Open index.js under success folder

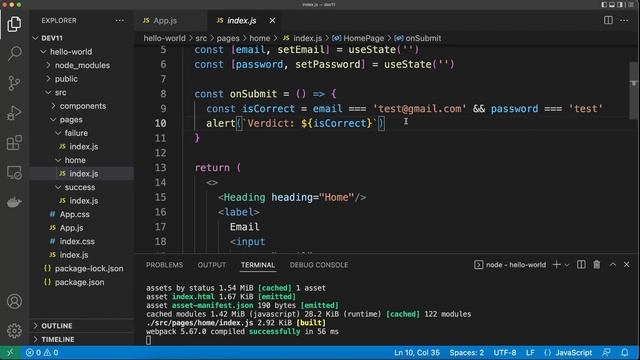click(x=82, y=201)
